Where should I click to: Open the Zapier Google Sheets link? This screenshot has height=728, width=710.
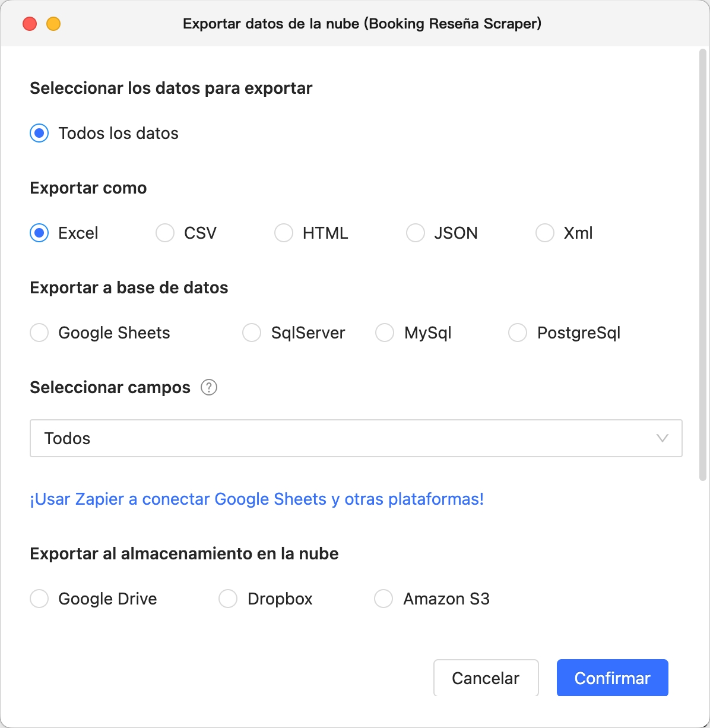click(x=257, y=499)
